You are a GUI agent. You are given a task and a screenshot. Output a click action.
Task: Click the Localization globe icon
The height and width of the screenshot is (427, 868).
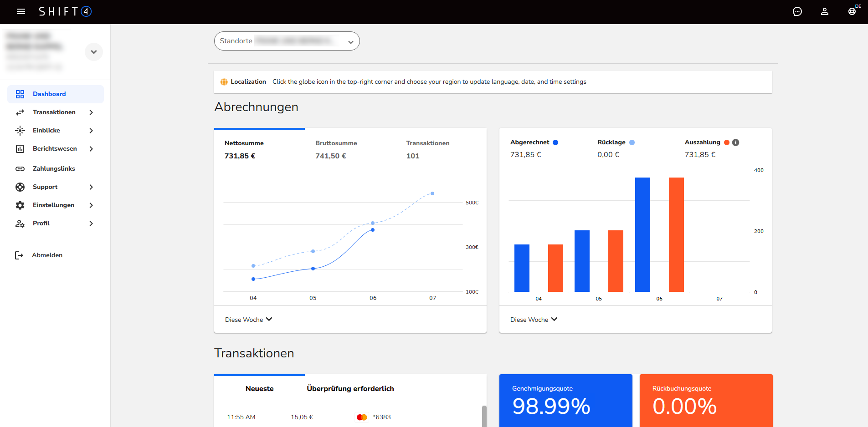pyautogui.click(x=224, y=82)
